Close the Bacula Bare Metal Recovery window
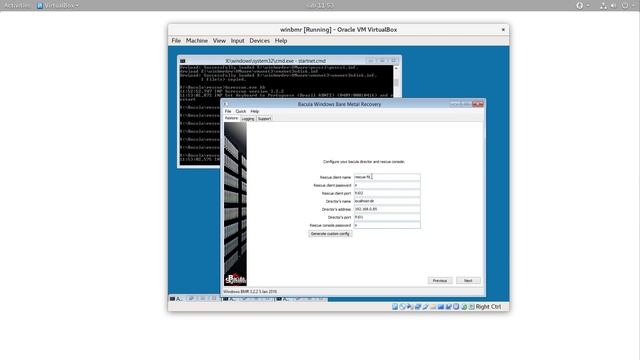640x360 pixels. pos(478,104)
